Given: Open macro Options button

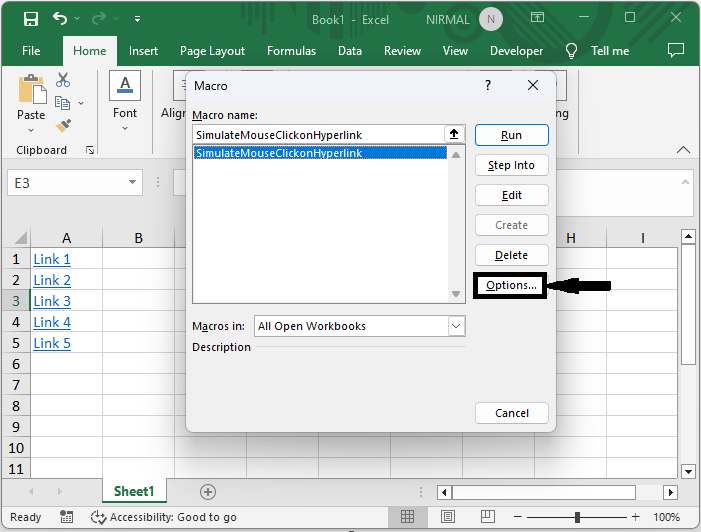Looking at the screenshot, I should 511,285.
